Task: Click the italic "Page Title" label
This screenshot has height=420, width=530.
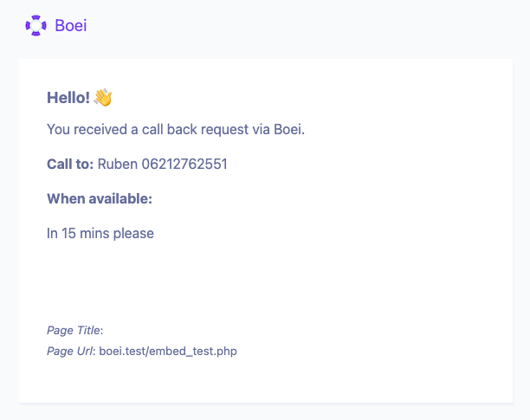Action: coord(74,330)
